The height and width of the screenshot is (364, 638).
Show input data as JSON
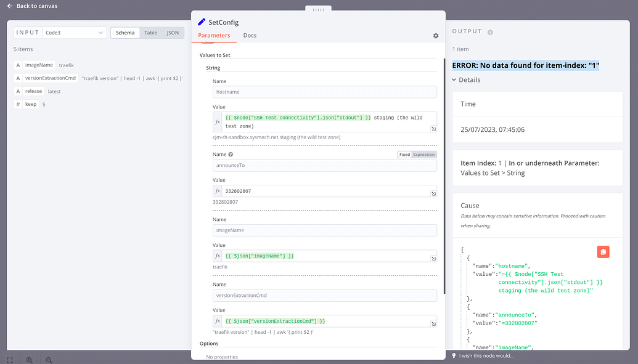(173, 33)
